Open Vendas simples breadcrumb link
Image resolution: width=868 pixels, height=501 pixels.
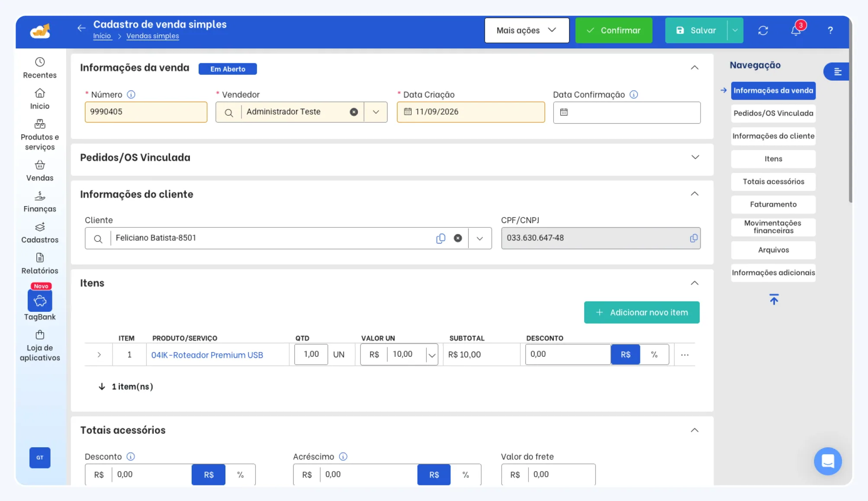(x=152, y=36)
